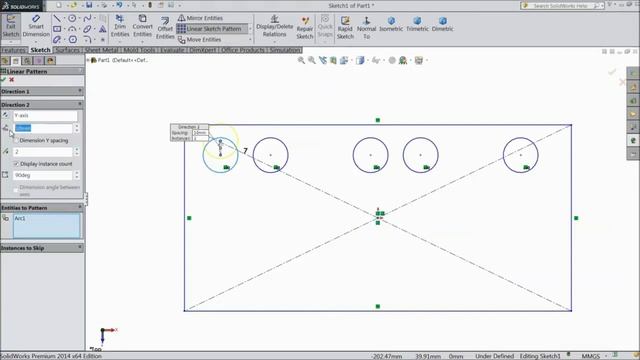Screen dimensions: 640x360
Task: Select the Corner Rectangle tool
Action: [57, 29]
